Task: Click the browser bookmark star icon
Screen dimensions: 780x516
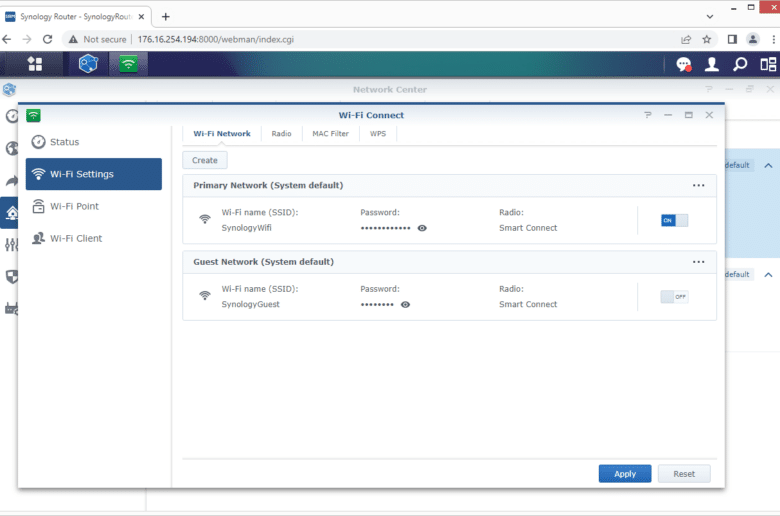Action: (706, 39)
